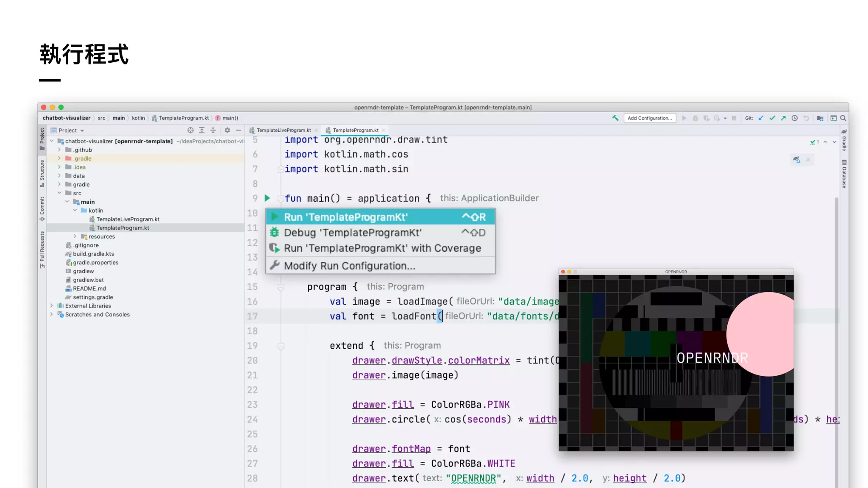Dismiss the Gradle reload floating notification
This screenshot has height=488, width=868.
(808, 160)
